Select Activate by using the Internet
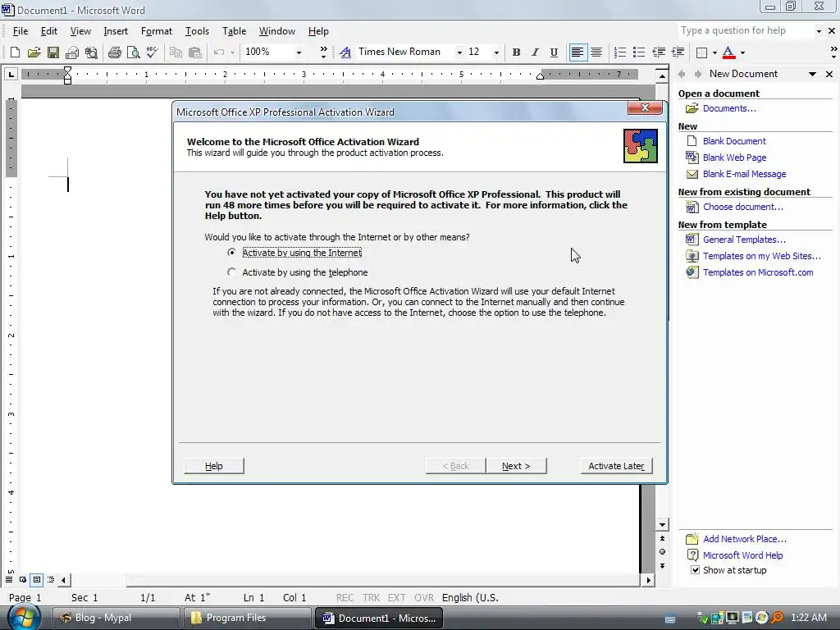The image size is (840, 630). (295, 253)
